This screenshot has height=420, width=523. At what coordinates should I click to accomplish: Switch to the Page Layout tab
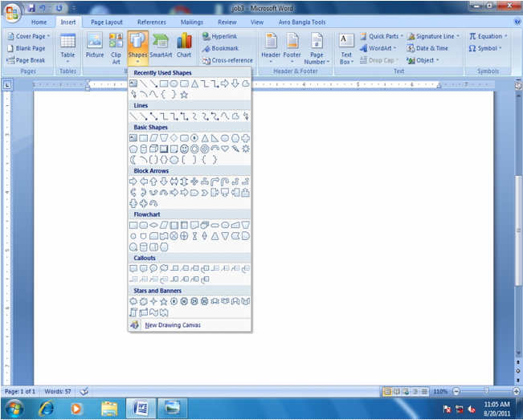point(107,22)
